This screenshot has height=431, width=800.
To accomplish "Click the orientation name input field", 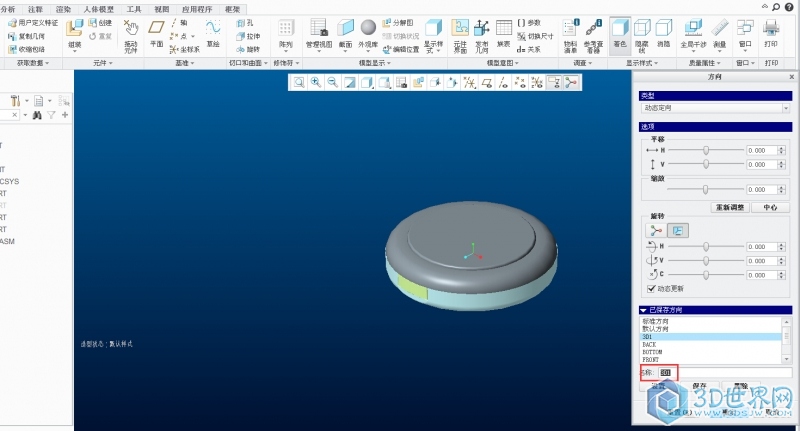I will coord(725,372).
